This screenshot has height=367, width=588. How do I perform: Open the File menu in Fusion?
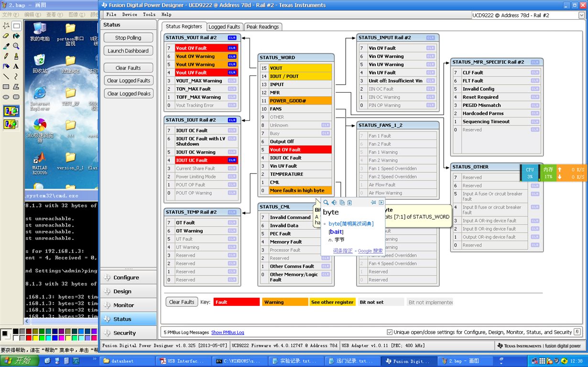[111, 14]
